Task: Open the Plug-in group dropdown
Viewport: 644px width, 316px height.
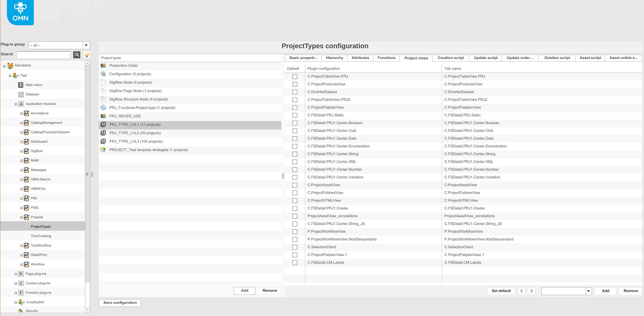Action: (86, 45)
